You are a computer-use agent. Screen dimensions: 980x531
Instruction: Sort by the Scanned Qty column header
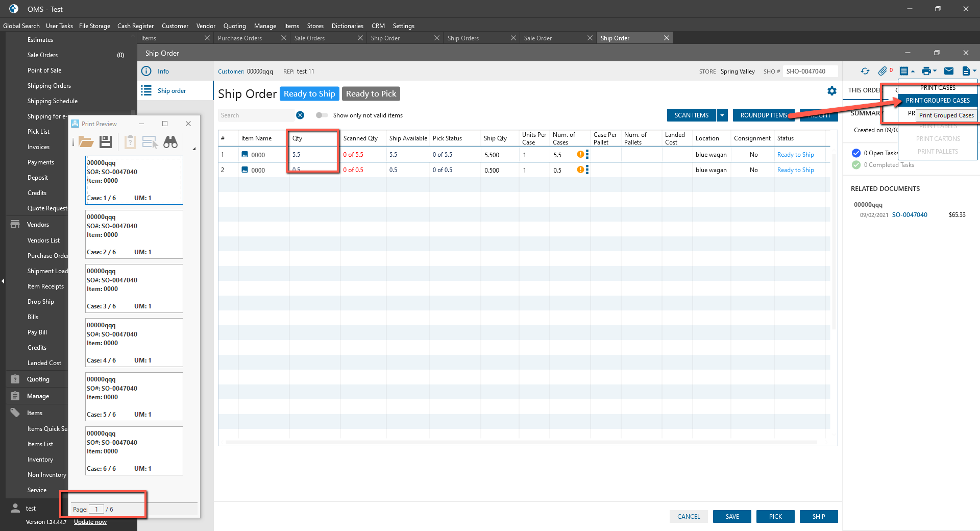(360, 138)
